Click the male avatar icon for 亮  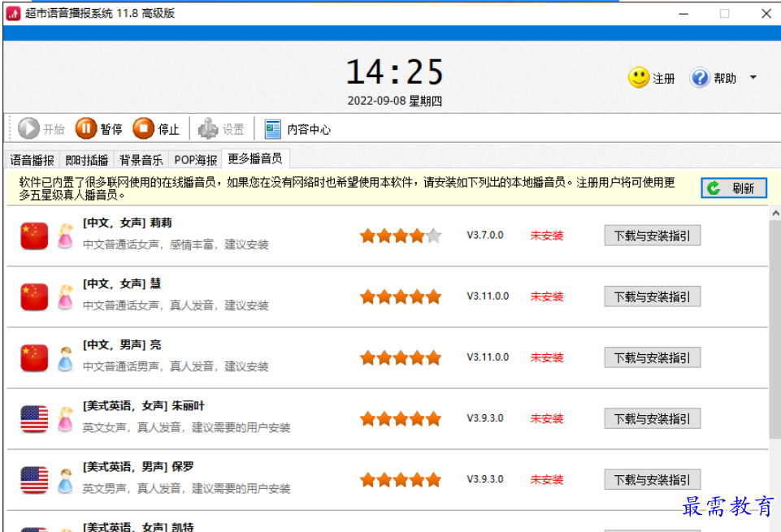click(x=65, y=359)
